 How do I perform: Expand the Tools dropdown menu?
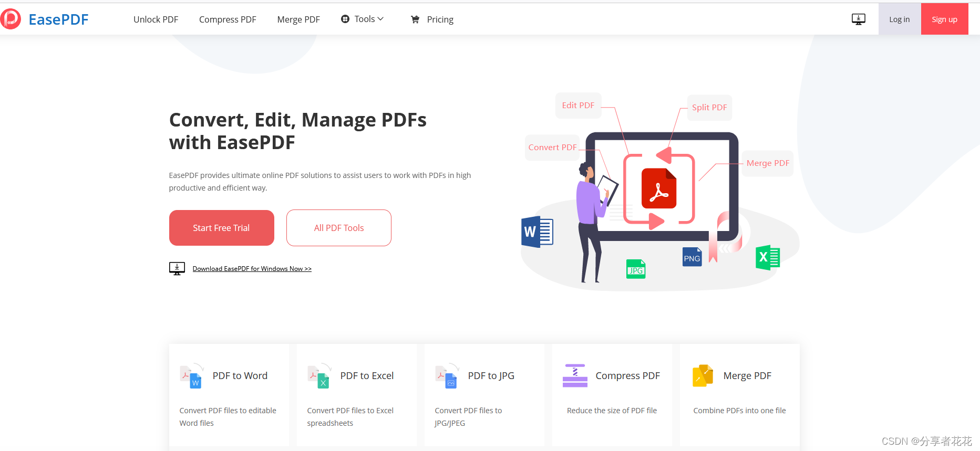363,19
